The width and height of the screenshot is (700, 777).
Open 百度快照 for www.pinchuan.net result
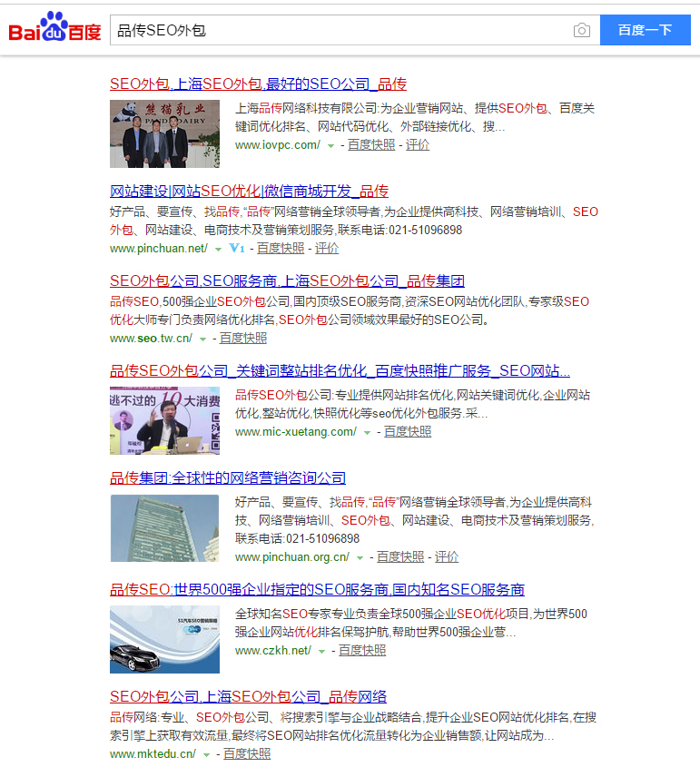click(281, 249)
